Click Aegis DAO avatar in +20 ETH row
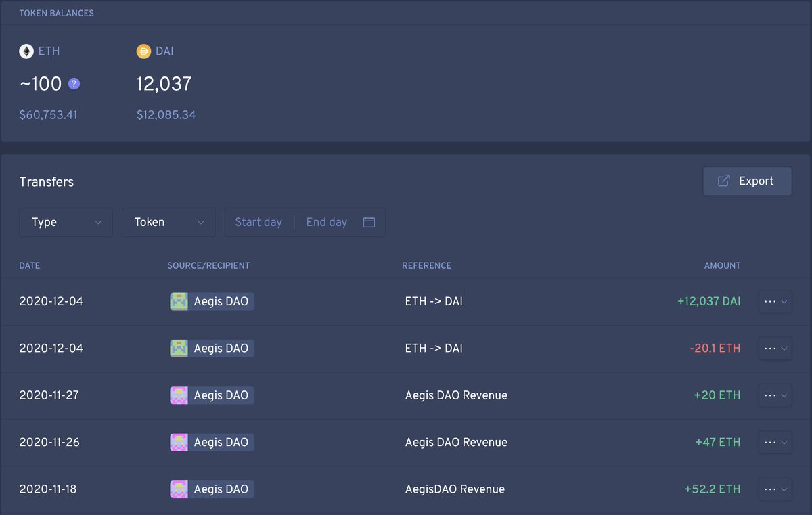This screenshot has width=812, height=515. (179, 395)
